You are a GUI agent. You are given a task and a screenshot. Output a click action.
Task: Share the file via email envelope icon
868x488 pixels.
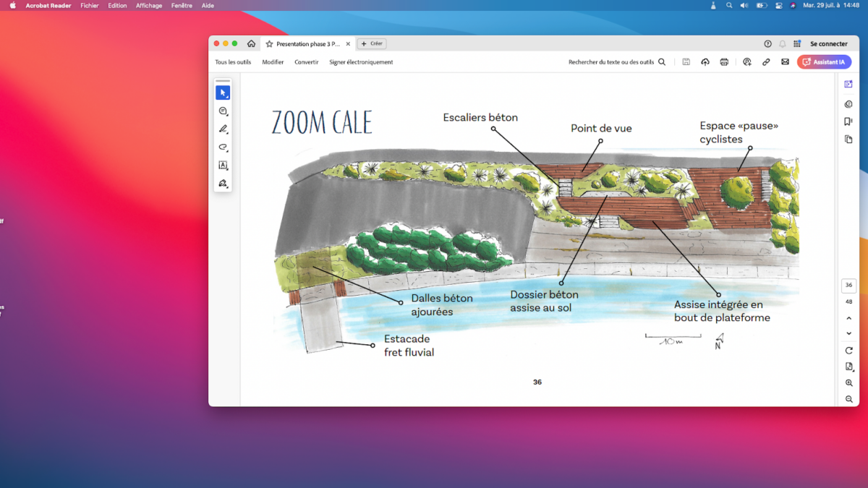coord(785,62)
